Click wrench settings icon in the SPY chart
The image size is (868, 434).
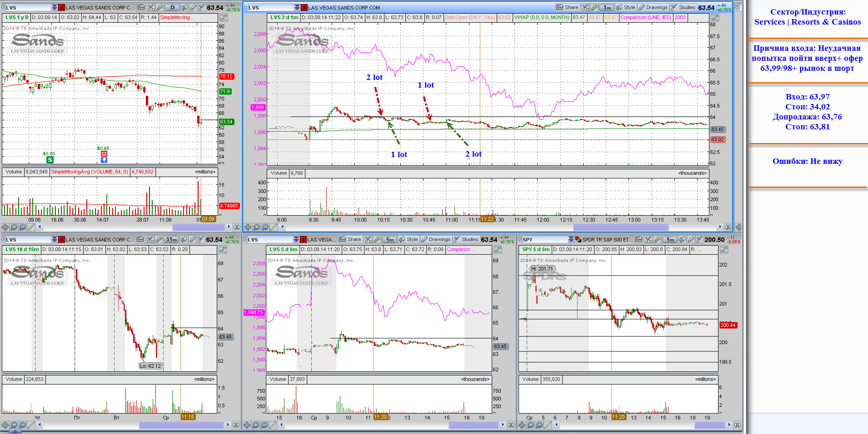pyautogui.click(x=657, y=240)
